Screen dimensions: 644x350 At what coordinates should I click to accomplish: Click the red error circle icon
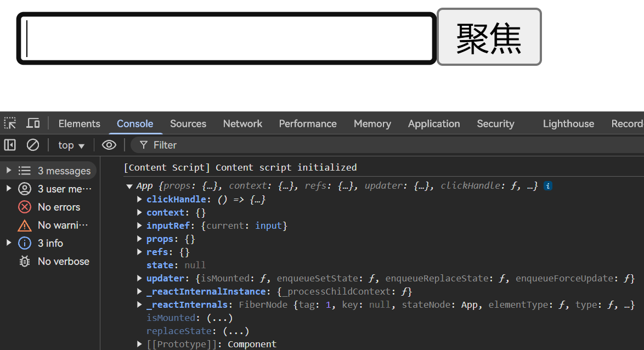25,207
